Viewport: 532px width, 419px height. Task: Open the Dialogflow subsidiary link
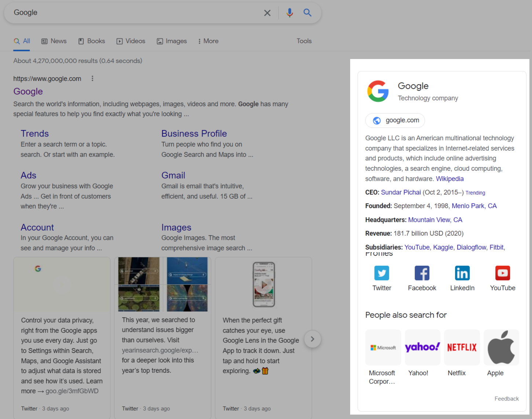[x=472, y=247]
